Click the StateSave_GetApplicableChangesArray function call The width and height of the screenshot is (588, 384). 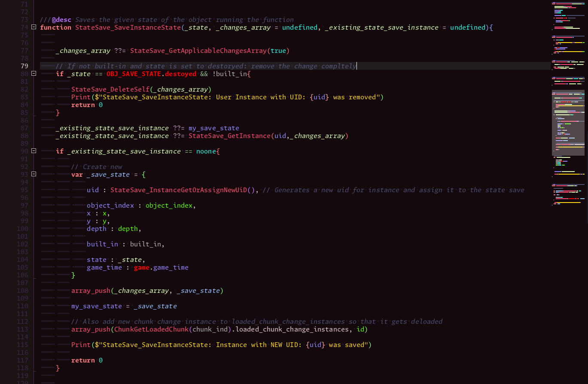198,51
